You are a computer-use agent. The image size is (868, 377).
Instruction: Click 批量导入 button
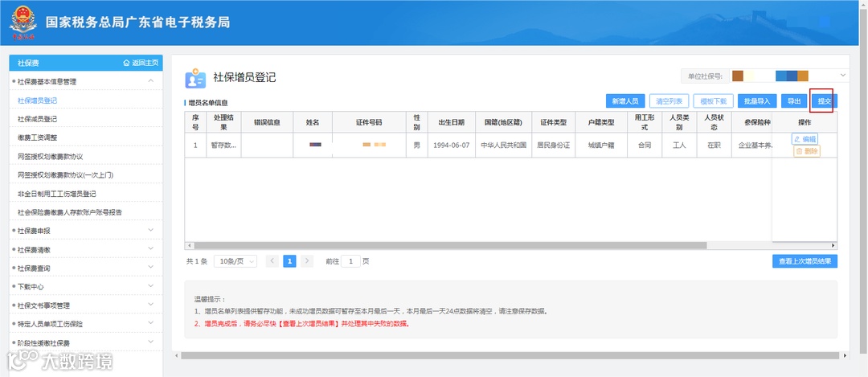(x=757, y=101)
